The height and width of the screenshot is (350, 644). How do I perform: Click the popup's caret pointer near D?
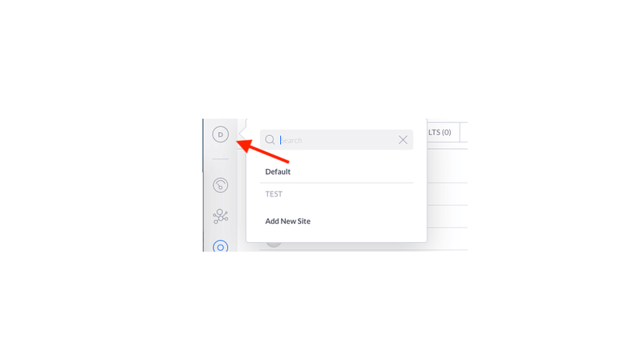242,134
